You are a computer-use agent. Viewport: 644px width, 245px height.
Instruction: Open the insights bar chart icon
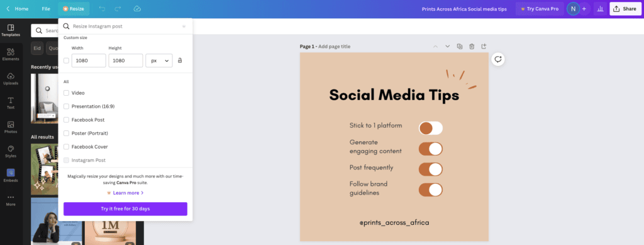pyautogui.click(x=600, y=9)
